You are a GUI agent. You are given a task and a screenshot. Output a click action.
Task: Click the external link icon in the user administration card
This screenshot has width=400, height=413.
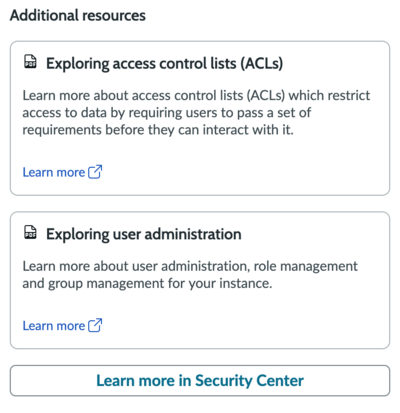coord(95,325)
